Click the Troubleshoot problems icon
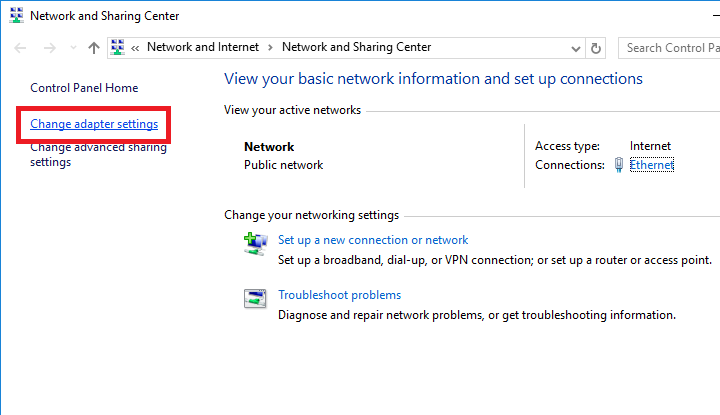Screen dimensions: 720x415 (255, 297)
